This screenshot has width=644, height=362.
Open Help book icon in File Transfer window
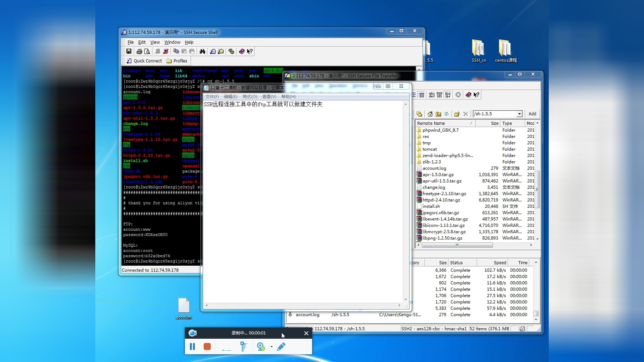[468, 95]
